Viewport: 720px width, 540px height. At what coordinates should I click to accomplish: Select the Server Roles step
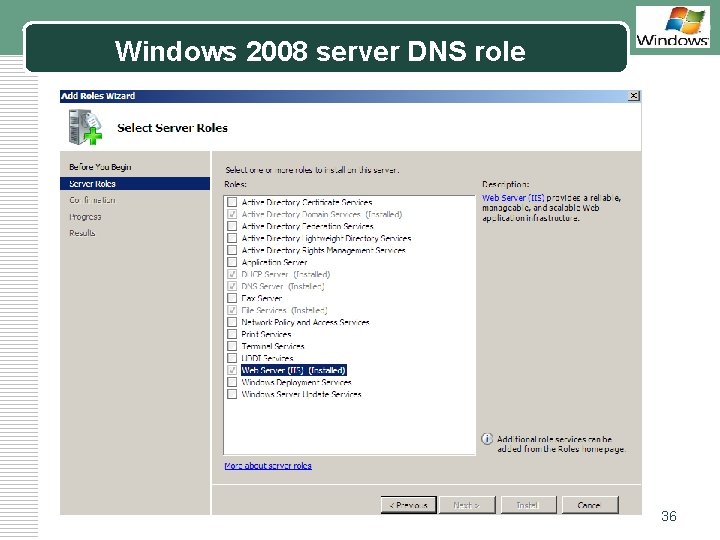[135, 184]
